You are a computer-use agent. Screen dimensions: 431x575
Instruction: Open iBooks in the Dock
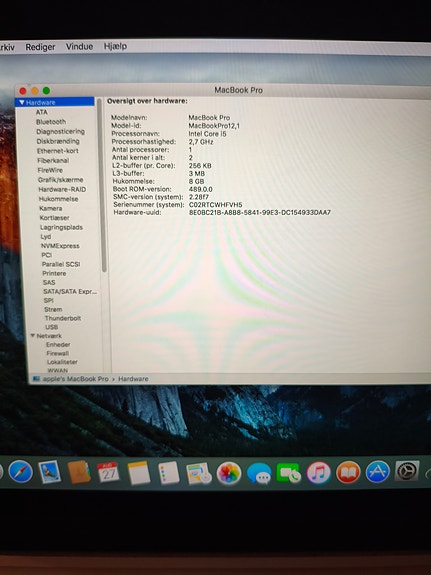(x=348, y=472)
